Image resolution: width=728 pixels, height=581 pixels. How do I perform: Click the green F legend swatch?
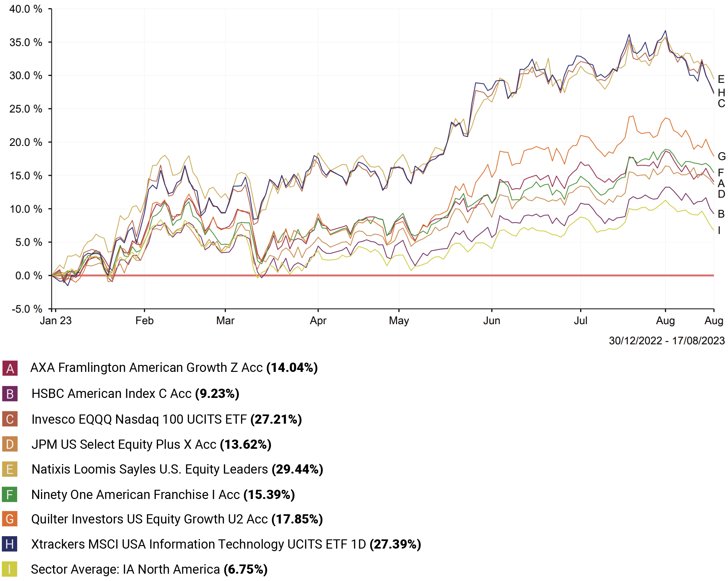[x=10, y=495]
